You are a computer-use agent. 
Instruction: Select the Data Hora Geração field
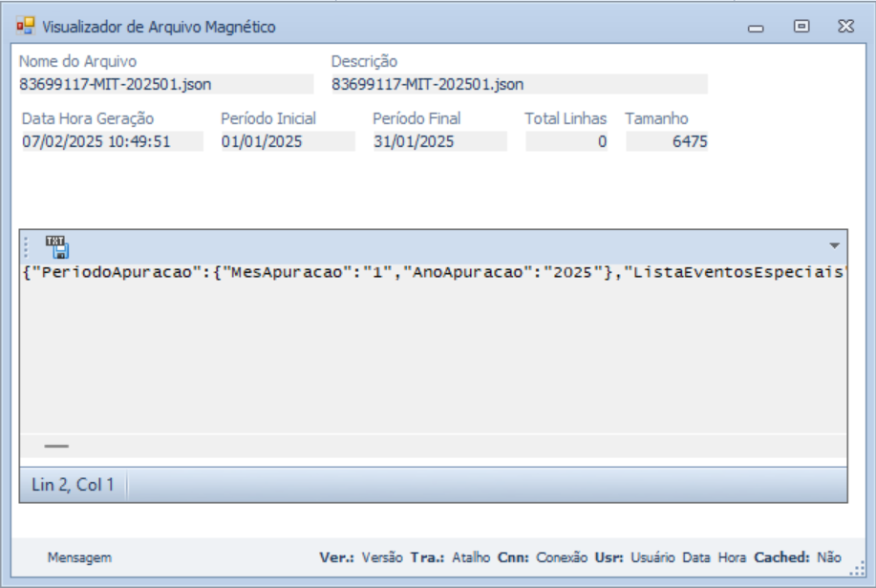(113, 141)
